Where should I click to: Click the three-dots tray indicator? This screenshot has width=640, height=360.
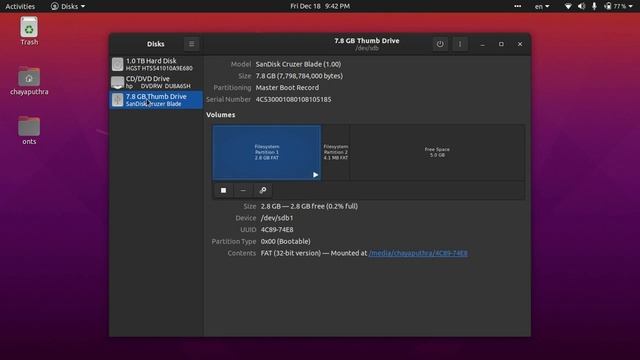[x=518, y=6]
